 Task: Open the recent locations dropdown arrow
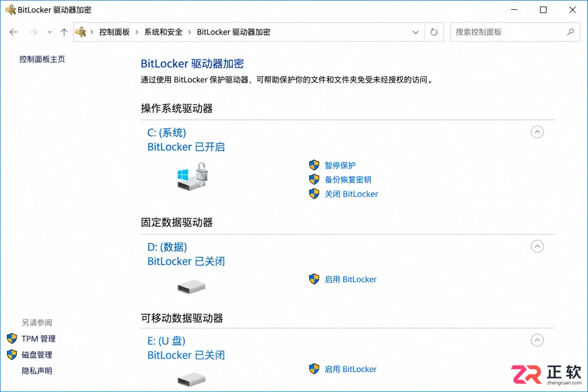49,32
